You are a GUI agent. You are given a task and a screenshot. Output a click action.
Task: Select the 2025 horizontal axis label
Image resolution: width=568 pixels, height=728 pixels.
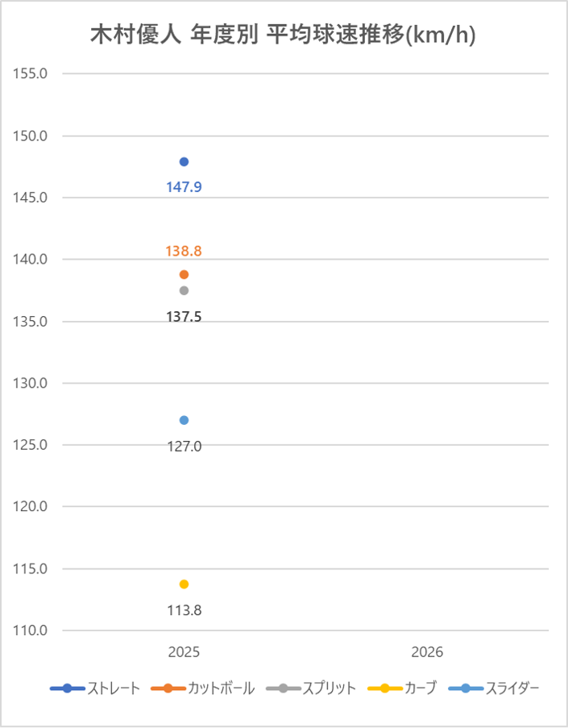pyautogui.click(x=184, y=652)
